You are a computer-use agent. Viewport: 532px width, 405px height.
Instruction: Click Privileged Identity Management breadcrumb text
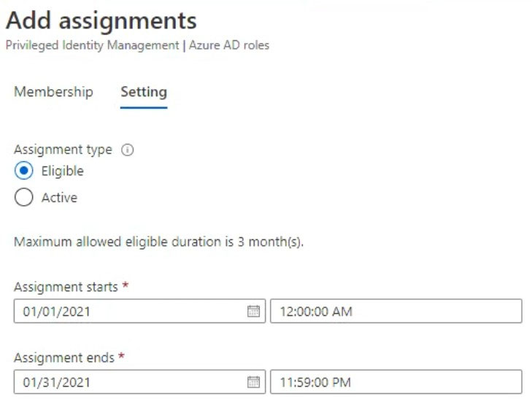pos(92,45)
